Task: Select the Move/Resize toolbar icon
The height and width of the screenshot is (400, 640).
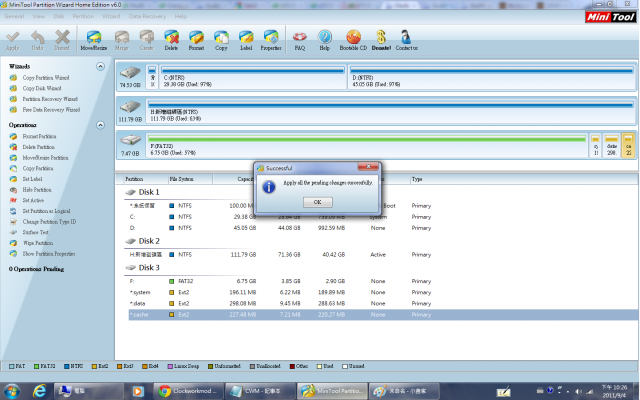Action: click(x=93, y=40)
